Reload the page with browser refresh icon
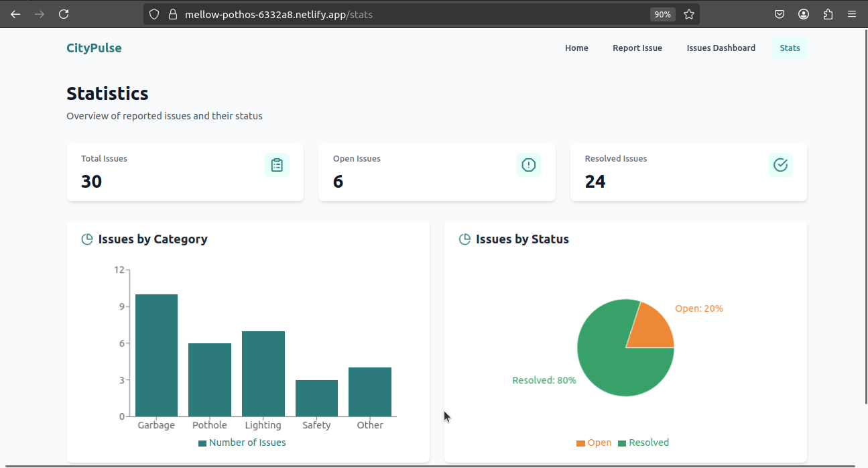The width and height of the screenshot is (868, 468). 64,14
